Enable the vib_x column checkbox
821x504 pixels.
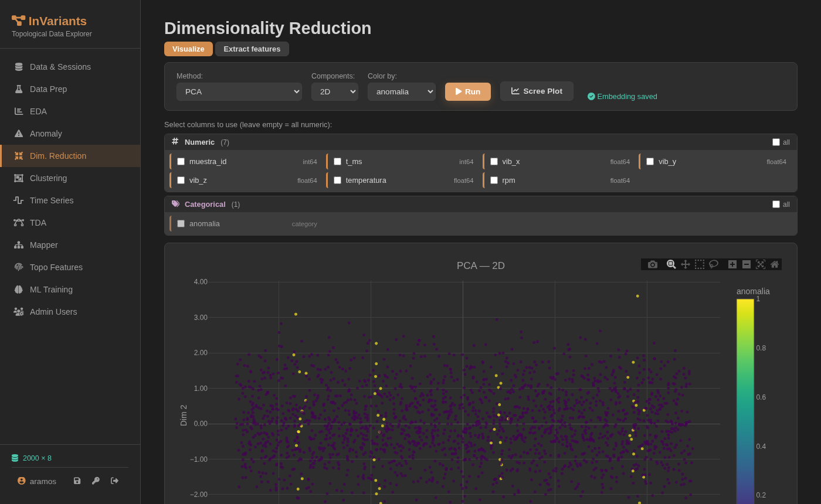tap(494, 161)
